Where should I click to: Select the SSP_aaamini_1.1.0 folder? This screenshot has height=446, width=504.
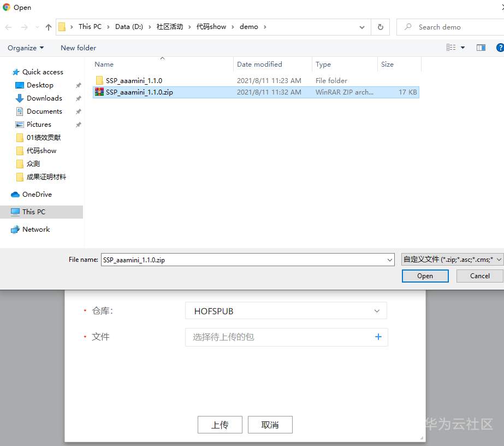click(256, 80)
